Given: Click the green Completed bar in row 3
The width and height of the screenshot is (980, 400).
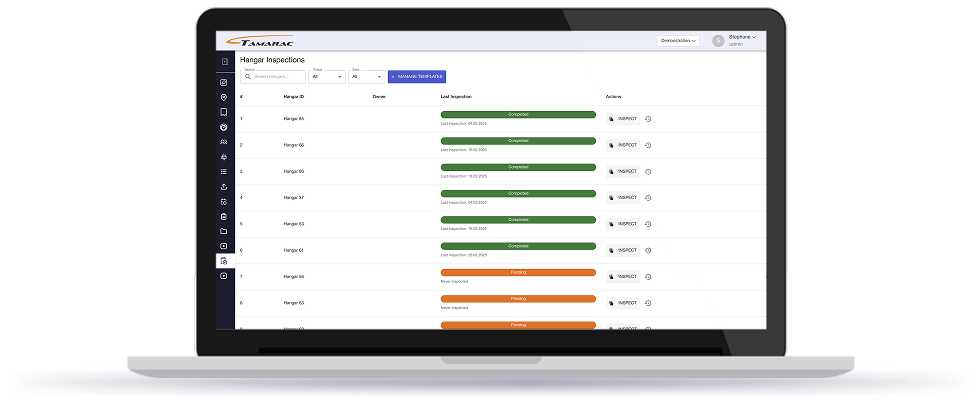Looking at the screenshot, I should click(518, 167).
